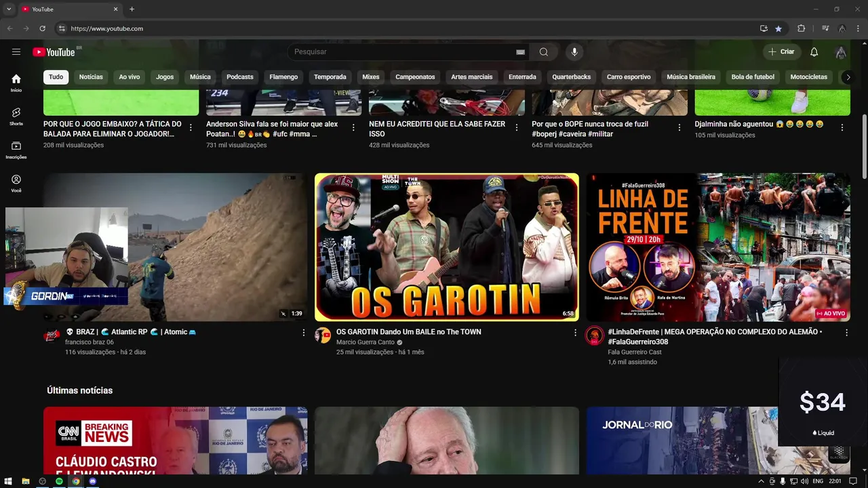The height and width of the screenshot is (488, 868).
Task: Open options menu for POR QUE O JOGO EMBAIXO short
Action: pyautogui.click(x=191, y=127)
